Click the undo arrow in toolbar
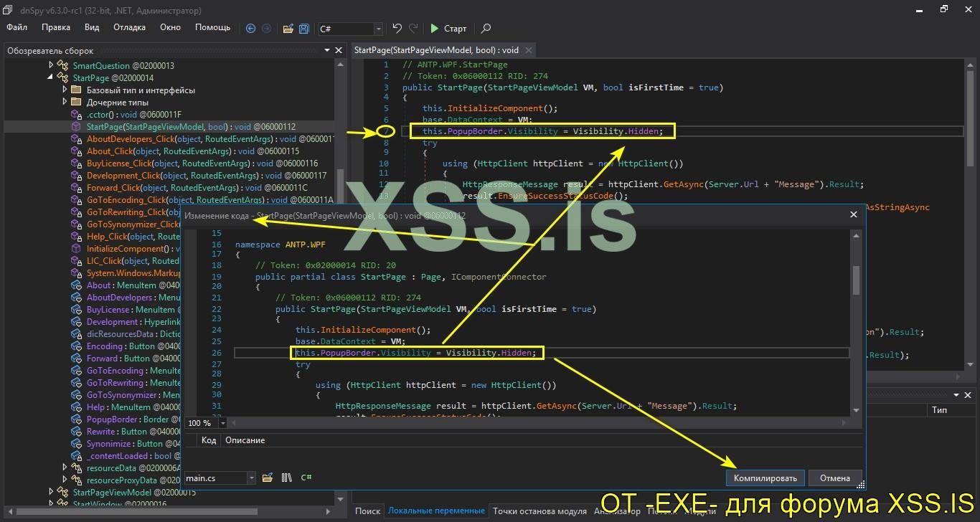Image resolution: width=980 pixels, height=522 pixels. (x=397, y=29)
